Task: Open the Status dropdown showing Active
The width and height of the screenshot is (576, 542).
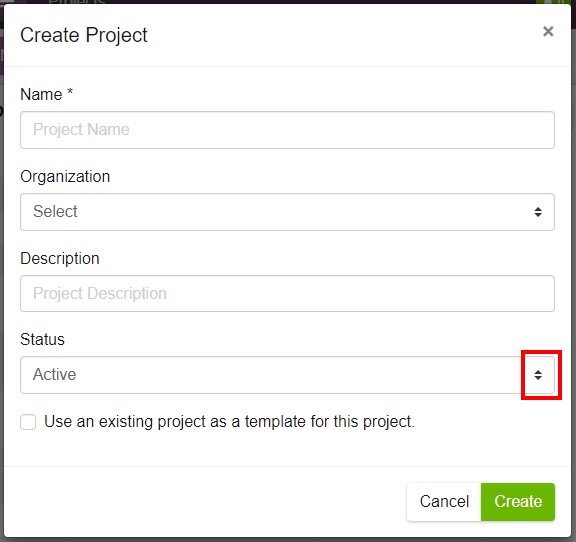Action: pos(287,375)
